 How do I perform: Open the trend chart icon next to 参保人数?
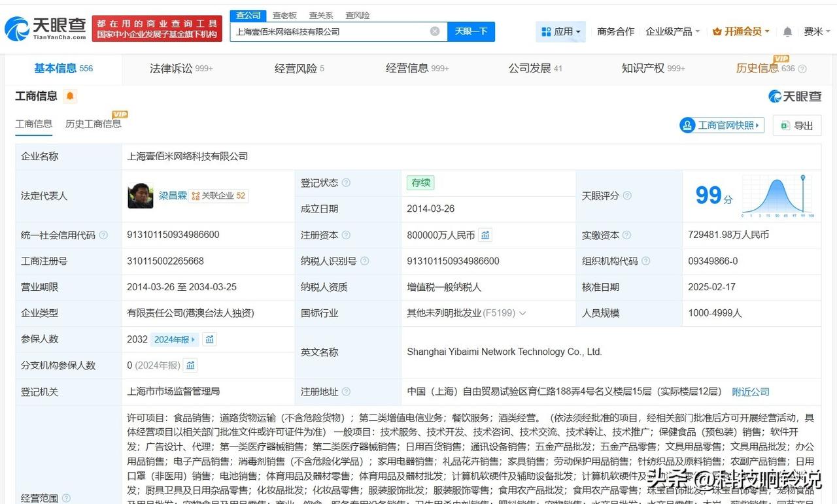pos(209,339)
